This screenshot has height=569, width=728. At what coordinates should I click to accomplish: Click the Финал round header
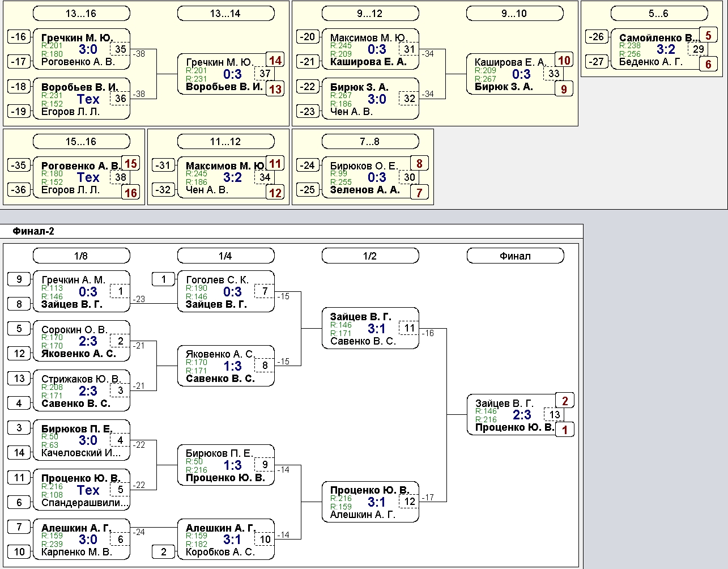(x=515, y=256)
